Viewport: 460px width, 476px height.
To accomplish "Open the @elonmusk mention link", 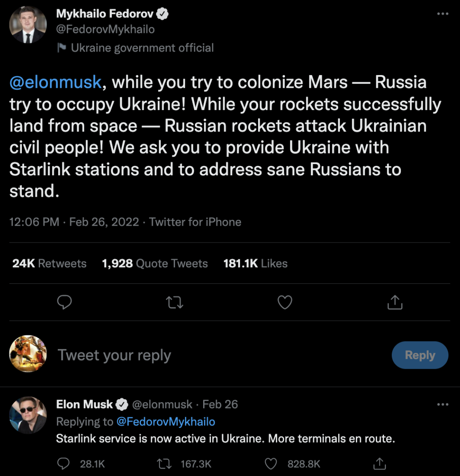I will pos(55,82).
